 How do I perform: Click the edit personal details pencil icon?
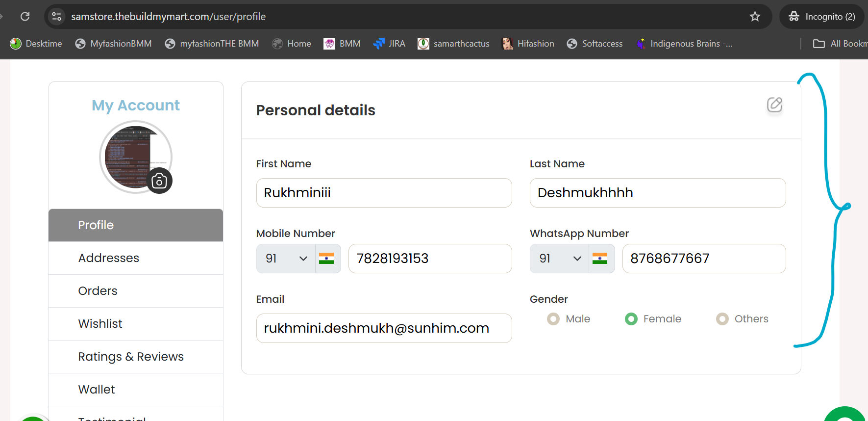[774, 105]
